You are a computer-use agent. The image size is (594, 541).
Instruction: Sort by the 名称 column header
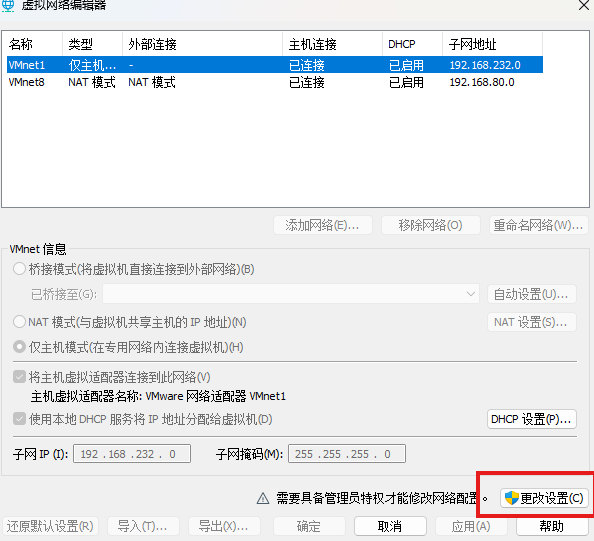click(x=32, y=44)
